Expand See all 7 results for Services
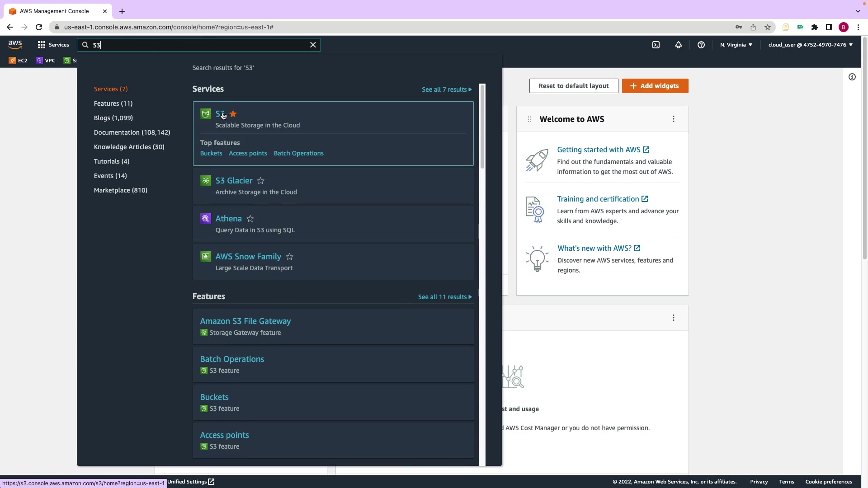This screenshot has height=488, width=868. (447, 89)
